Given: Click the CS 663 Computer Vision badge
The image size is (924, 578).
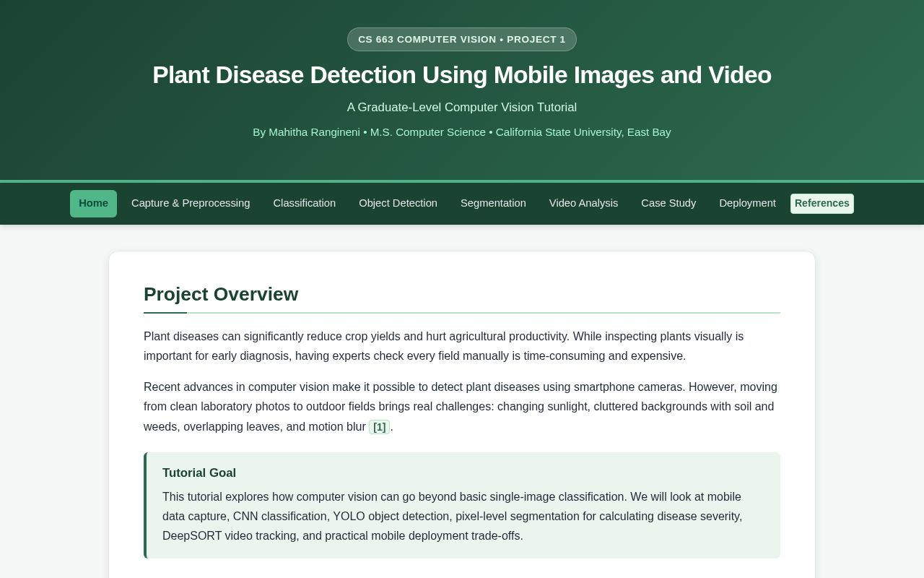Looking at the screenshot, I should (462, 40).
